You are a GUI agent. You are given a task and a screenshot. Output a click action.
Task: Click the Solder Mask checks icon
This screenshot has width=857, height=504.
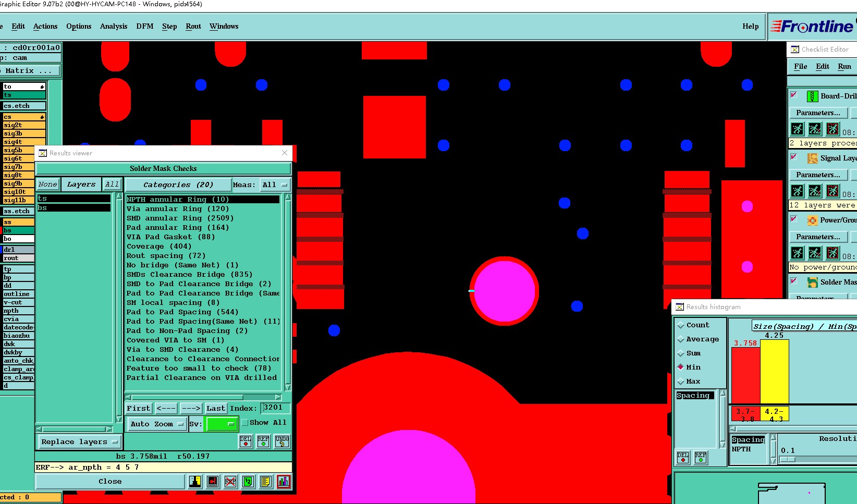tap(812, 282)
